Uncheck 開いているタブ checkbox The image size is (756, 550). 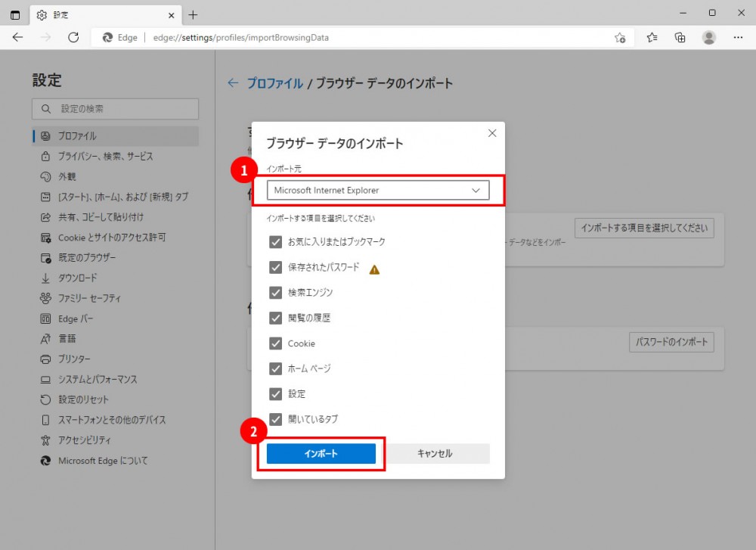(275, 419)
